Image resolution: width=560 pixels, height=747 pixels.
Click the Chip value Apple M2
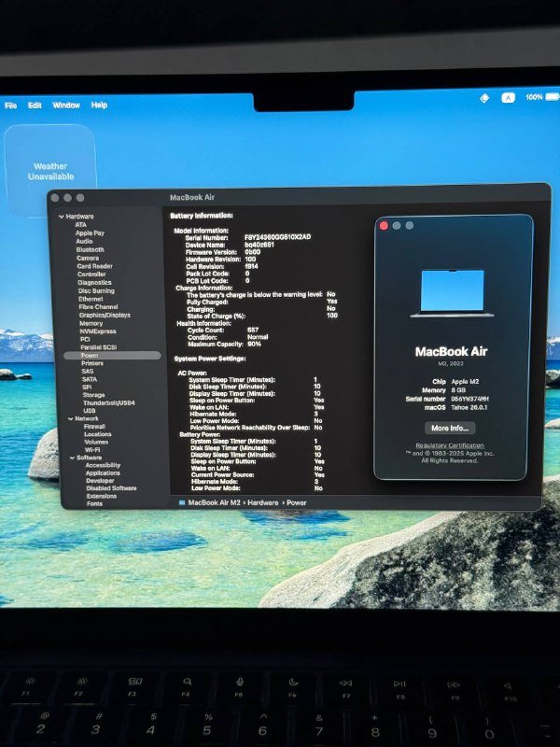coord(465,382)
